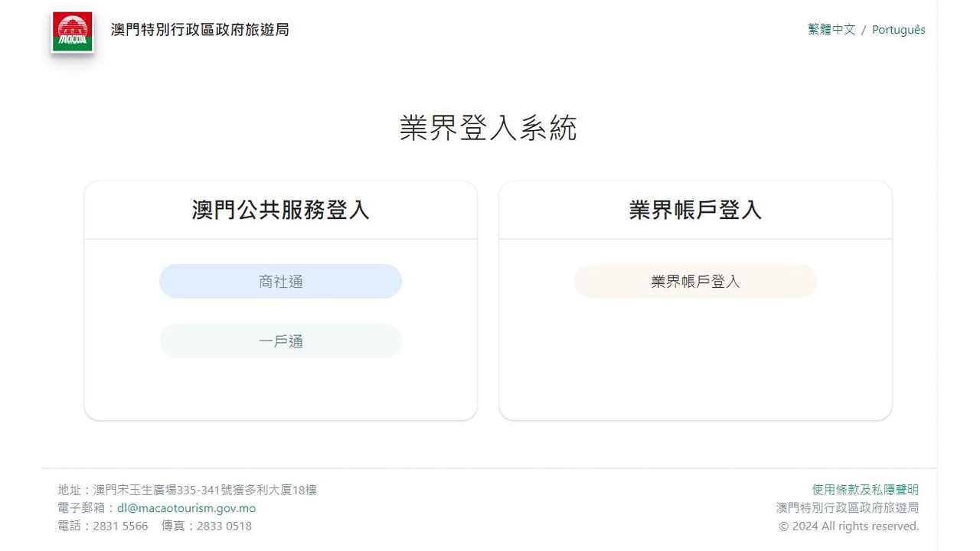Click the fax number 2833 0518
Image resolution: width=980 pixels, height=551 pixels.
tap(224, 527)
